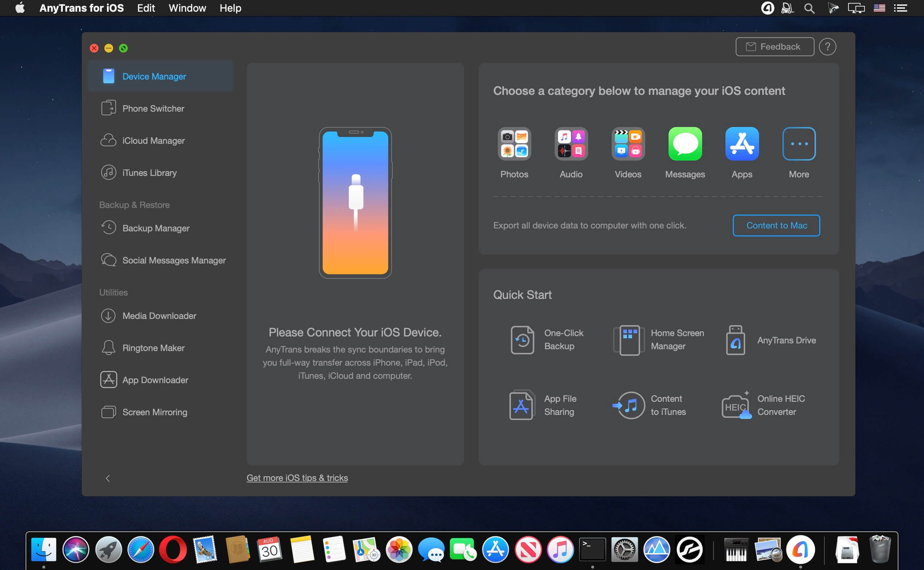Screen dimensions: 924x570
Task: Click Content to Mac export button
Action: pos(777,225)
